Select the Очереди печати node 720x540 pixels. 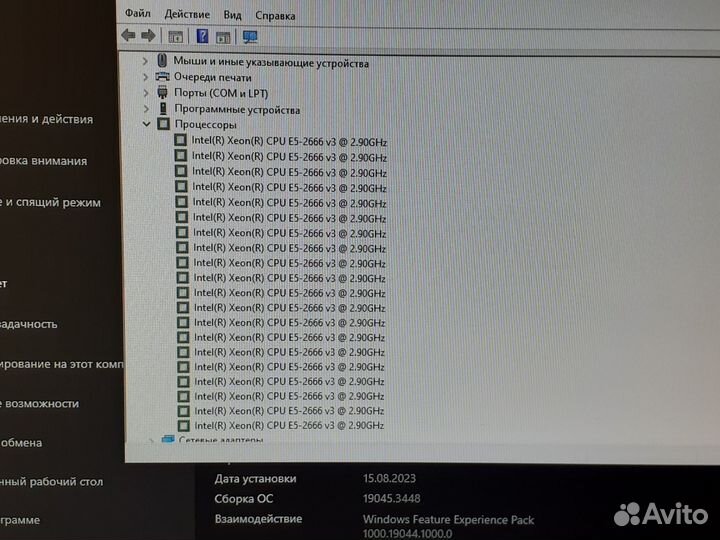pyautogui.click(x=213, y=77)
